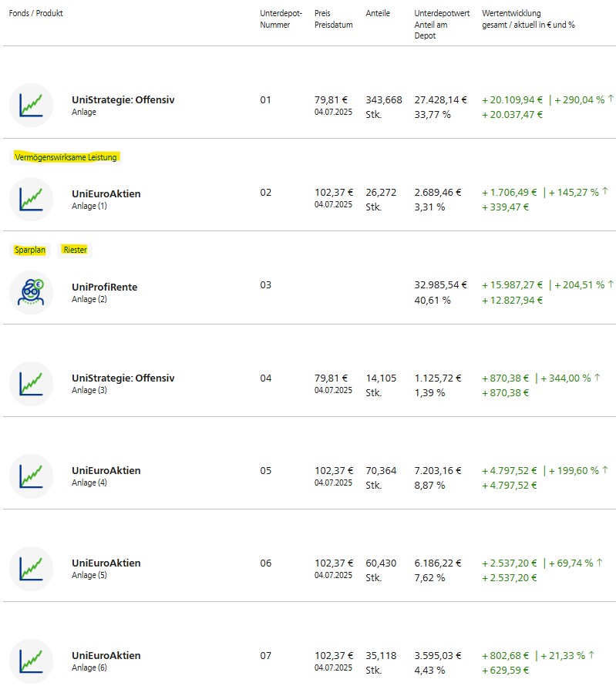The width and height of the screenshot is (616, 686).
Task: Click the up arrow next to +290,04 %
Action: [x=610, y=99]
